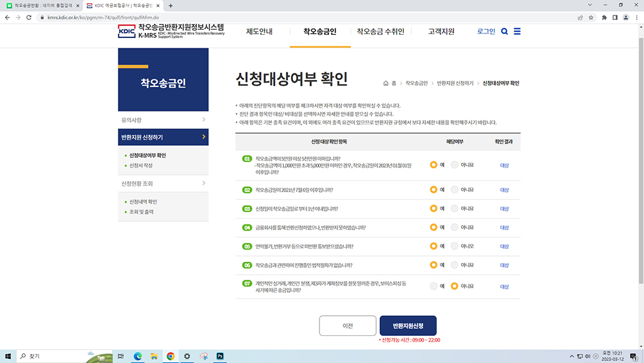Open 착오송금 수취인 top menu
The image size is (644, 363).
tap(381, 32)
